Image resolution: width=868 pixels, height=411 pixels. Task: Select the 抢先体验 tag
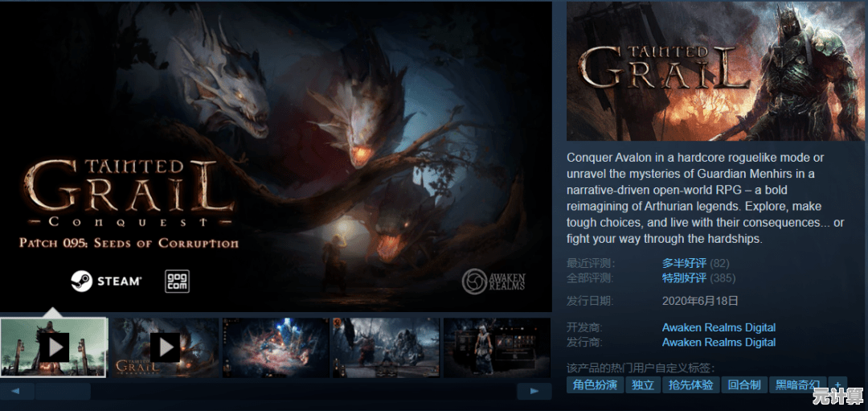690,385
